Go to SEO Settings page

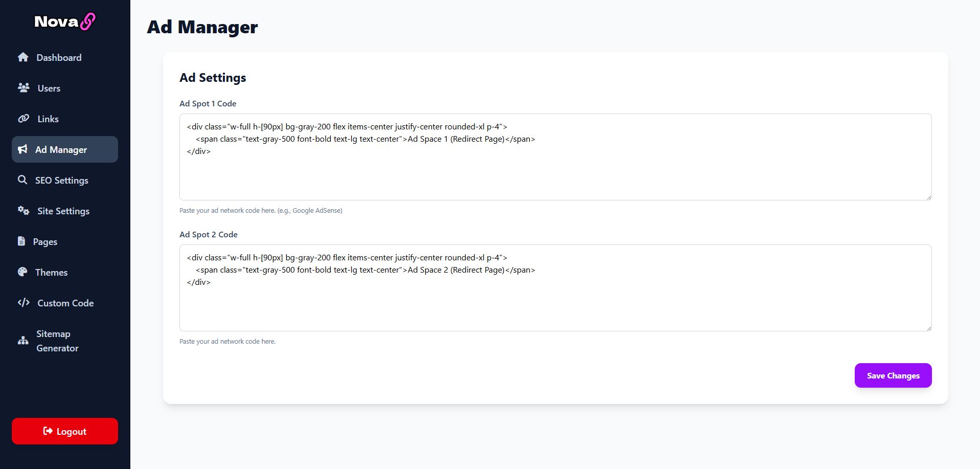tap(61, 181)
